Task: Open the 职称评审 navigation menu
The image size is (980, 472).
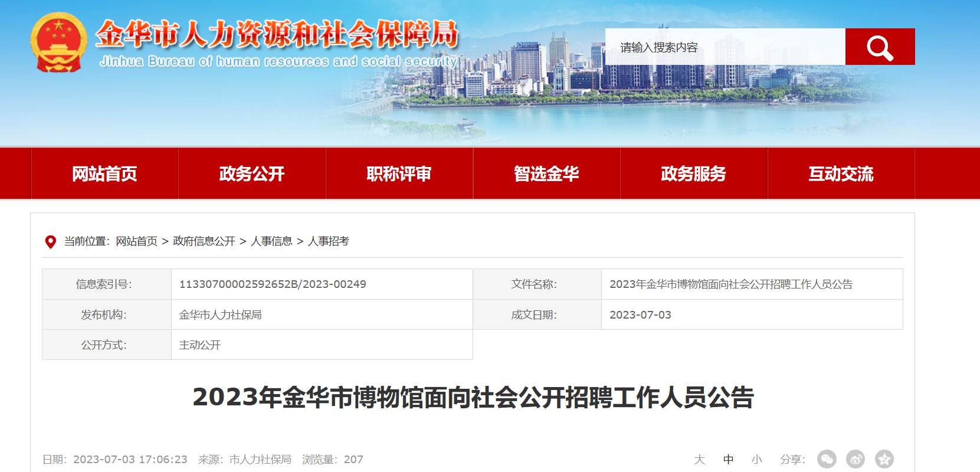Action: [399, 173]
